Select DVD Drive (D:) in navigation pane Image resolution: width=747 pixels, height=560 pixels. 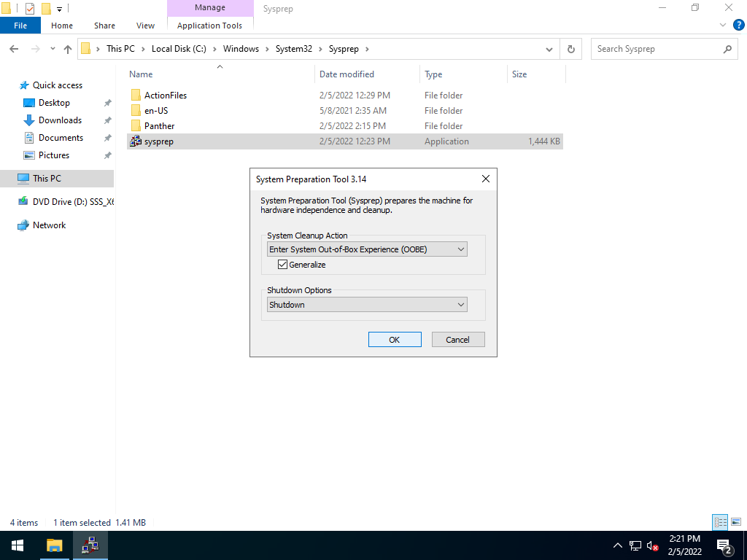[x=66, y=202]
